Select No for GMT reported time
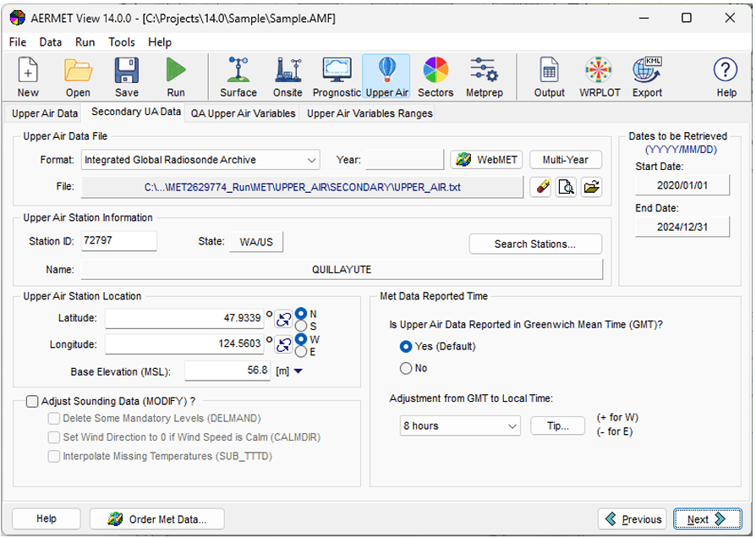This screenshot has width=756, height=538. pyautogui.click(x=406, y=369)
